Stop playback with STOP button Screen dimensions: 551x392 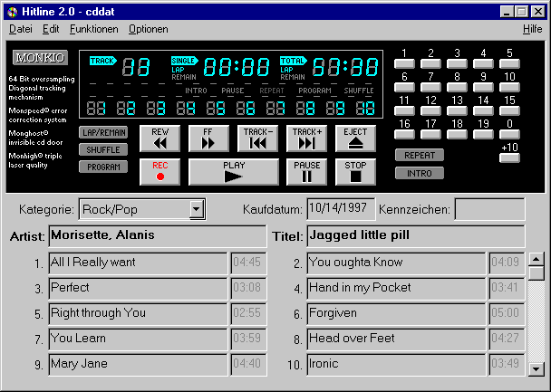click(355, 172)
